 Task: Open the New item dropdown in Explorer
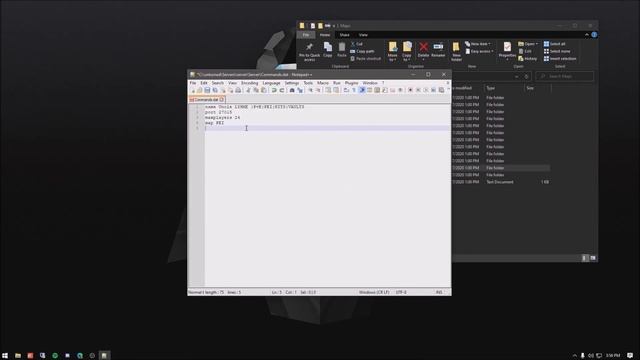pyautogui.click(x=478, y=44)
